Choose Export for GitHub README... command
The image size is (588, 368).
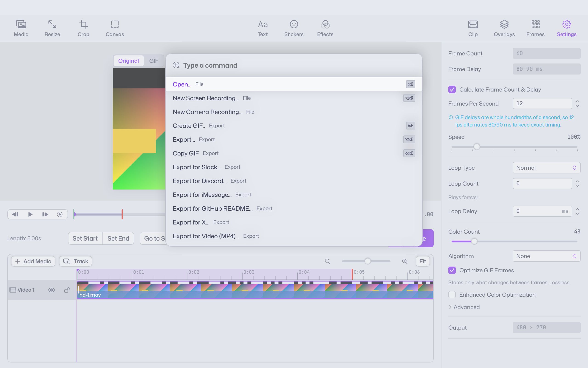[x=294, y=209]
